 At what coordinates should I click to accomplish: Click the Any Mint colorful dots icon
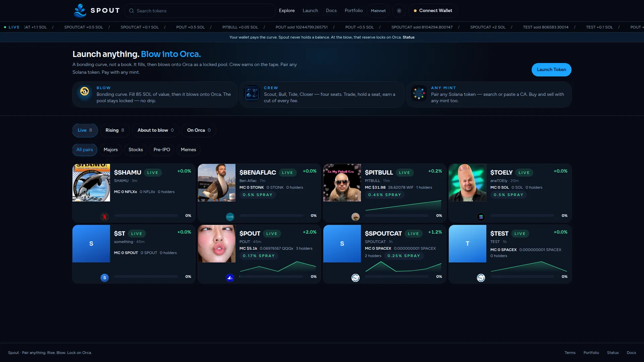[x=419, y=93]
